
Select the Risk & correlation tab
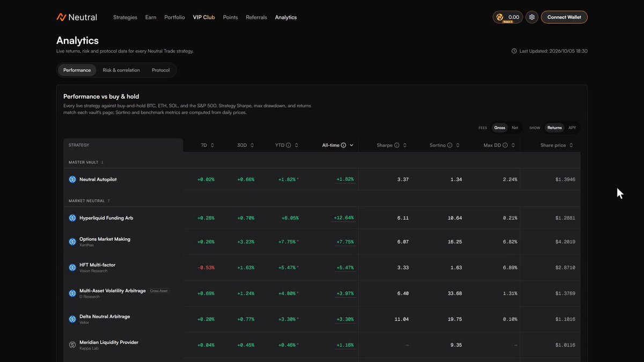click(x=121, y=70)
